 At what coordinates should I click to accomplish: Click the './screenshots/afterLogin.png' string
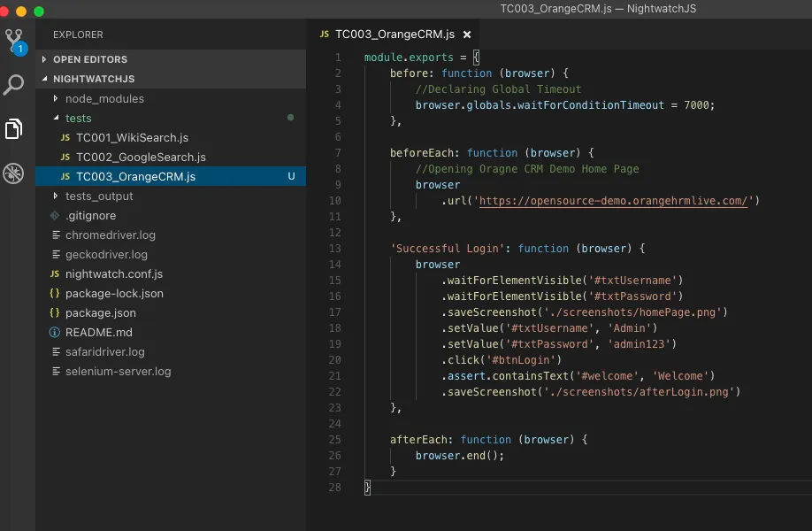click(639, 392)
